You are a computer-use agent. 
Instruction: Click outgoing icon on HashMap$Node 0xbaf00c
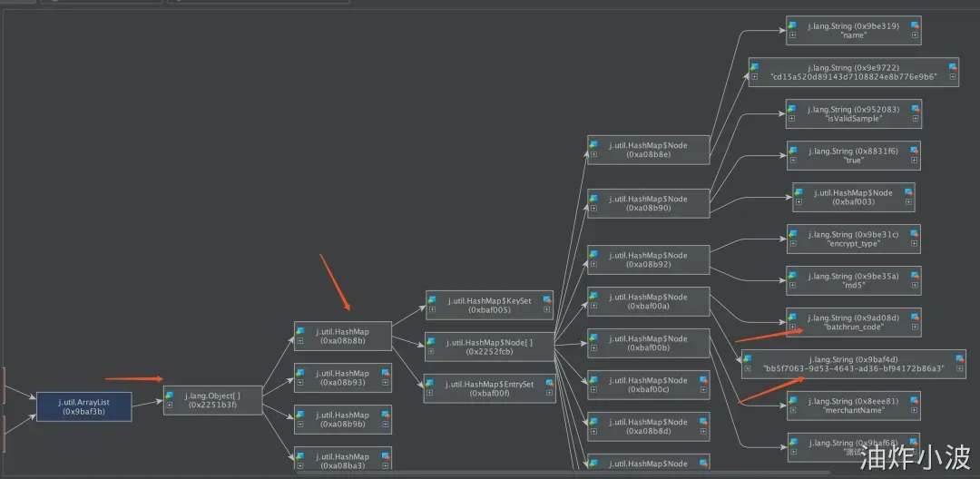pos(704,380)
